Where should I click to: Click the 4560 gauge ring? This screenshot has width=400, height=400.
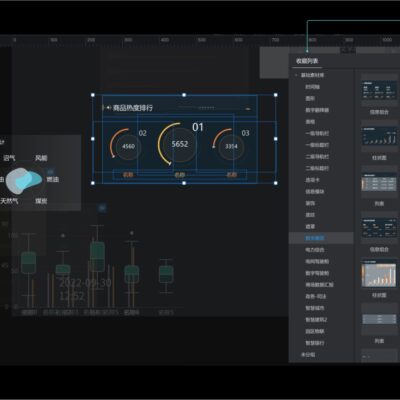pos(128,146)
